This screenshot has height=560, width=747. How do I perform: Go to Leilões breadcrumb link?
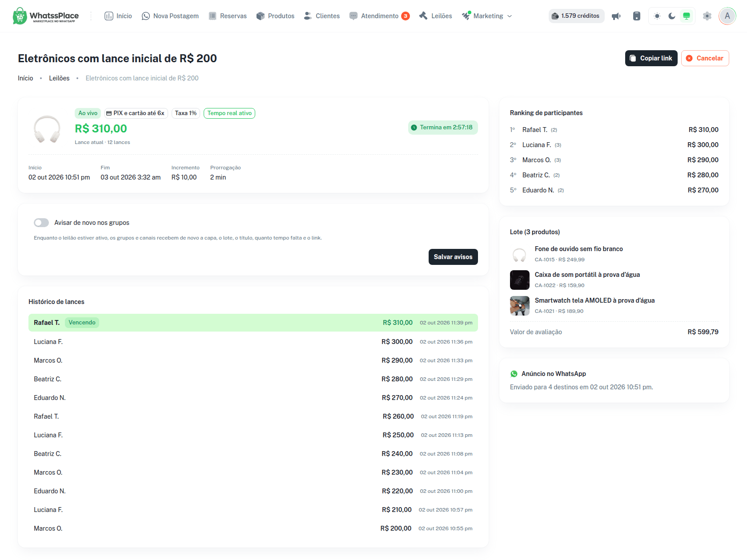point(59,78)
